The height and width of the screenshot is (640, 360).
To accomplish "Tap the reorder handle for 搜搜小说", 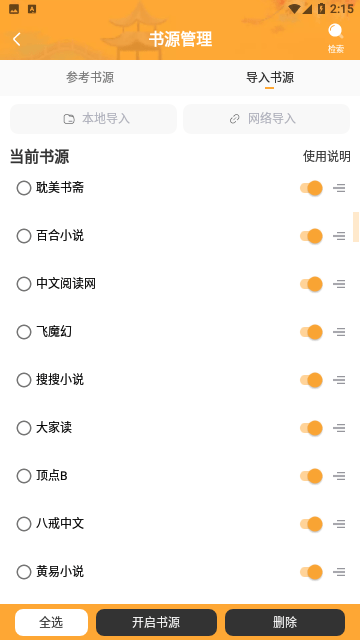I will coord(339,380).
